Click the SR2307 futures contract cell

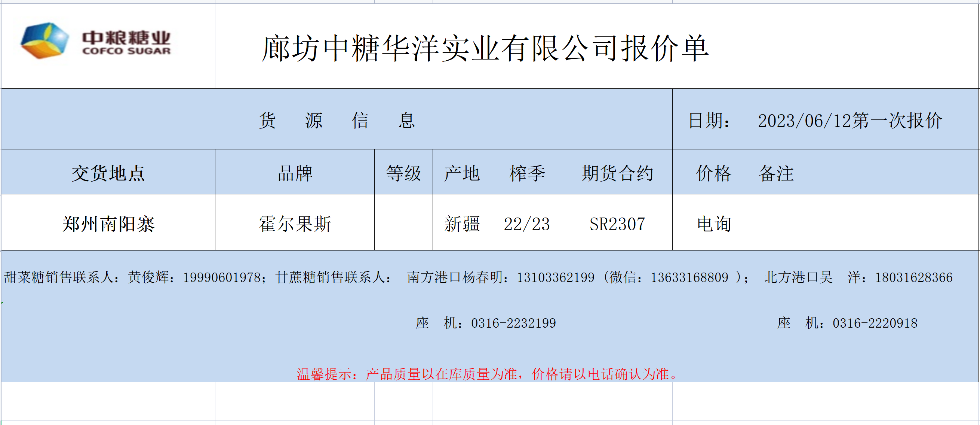[x=617, y=224]
